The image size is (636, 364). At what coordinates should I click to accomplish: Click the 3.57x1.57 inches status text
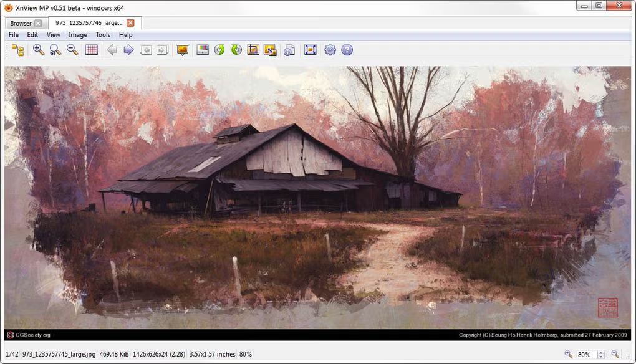212,354
